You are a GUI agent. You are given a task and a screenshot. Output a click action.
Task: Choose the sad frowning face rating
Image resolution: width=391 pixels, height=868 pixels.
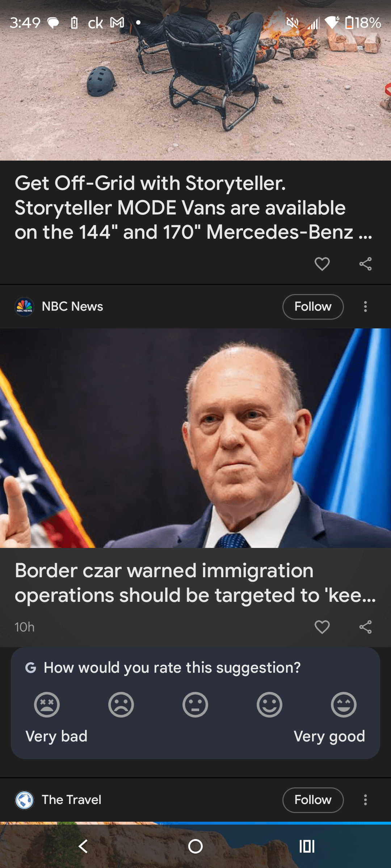tap(121, 705)
